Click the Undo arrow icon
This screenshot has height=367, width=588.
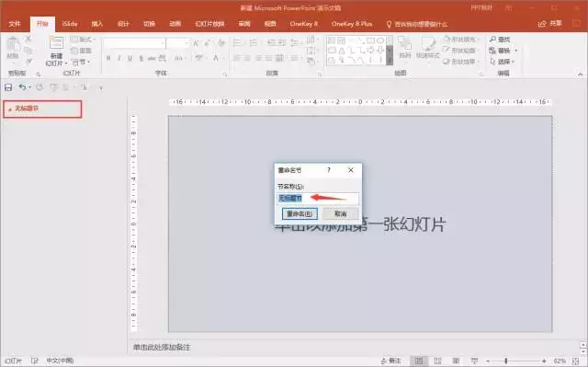[x=22, y=87]
